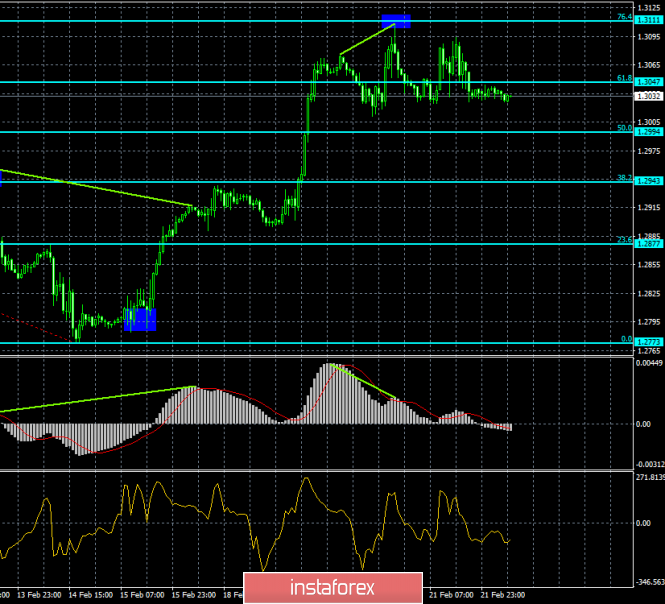Click the CCI panel 0.00 zero label

pyautogui.click(x=643, y=523)
